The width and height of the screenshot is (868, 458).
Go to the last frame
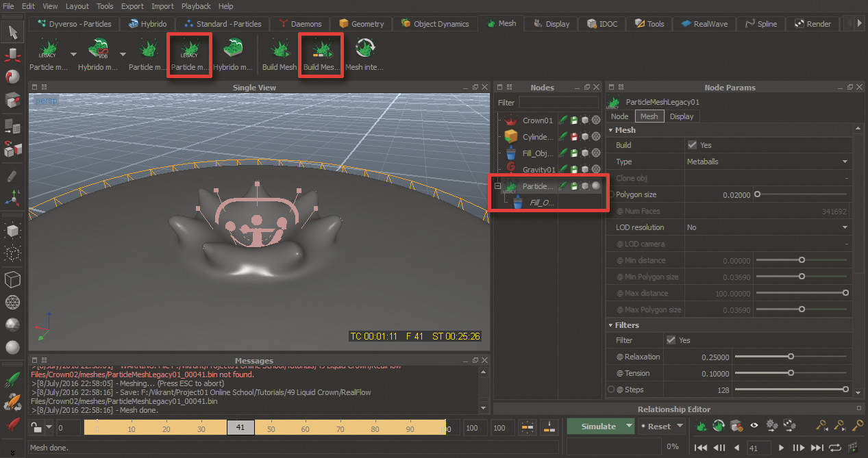(816, 448)
